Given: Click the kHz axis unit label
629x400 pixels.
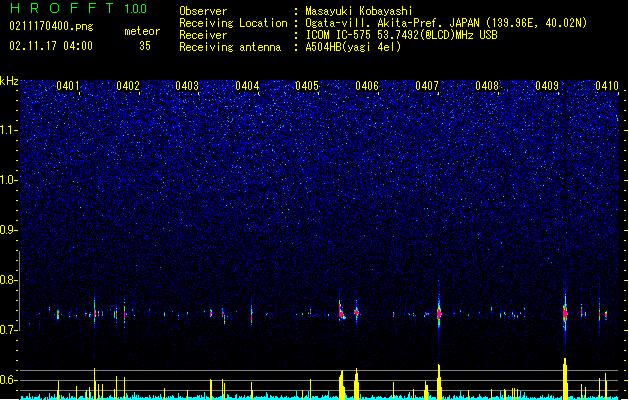Looking at the screenshot, I should (x=9, y=81).
